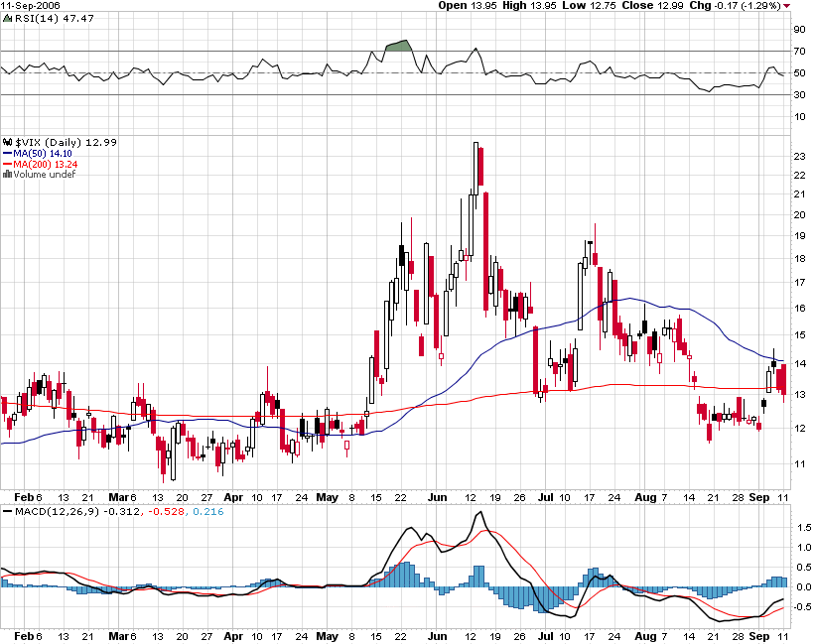
Task: Click the blue MA(50) legend line marker
Action: [7, 154]
